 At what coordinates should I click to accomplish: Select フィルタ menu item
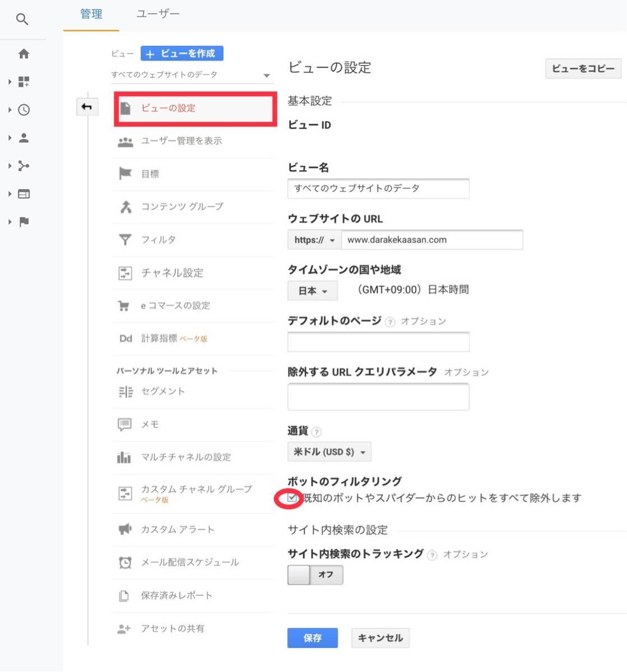192,240
